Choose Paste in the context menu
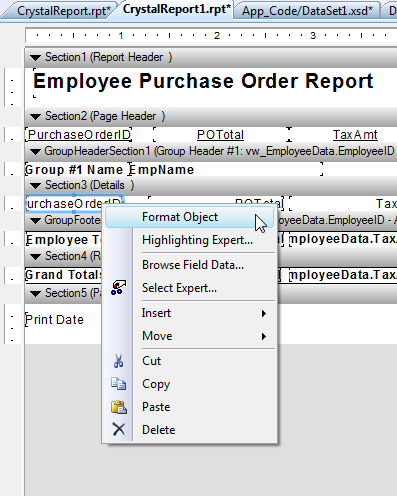The image size is (397, 496). [x=156, y=407]
